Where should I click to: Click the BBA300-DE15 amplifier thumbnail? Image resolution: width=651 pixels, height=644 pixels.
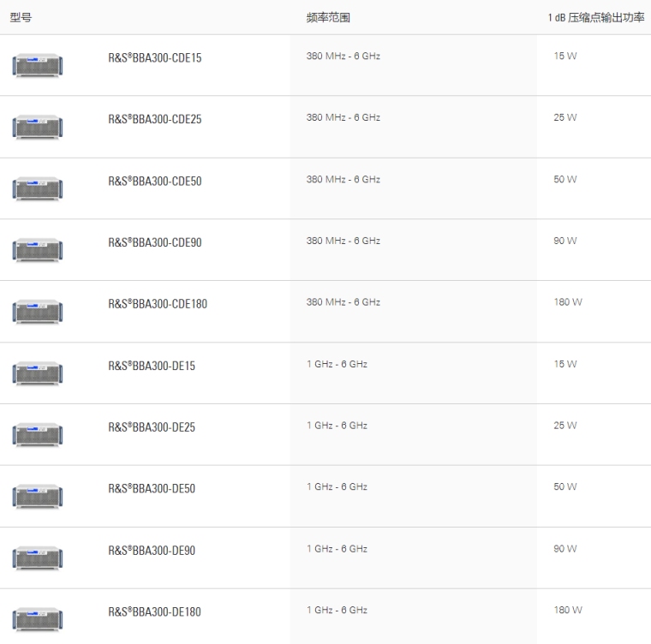click(x=38, y=373)
